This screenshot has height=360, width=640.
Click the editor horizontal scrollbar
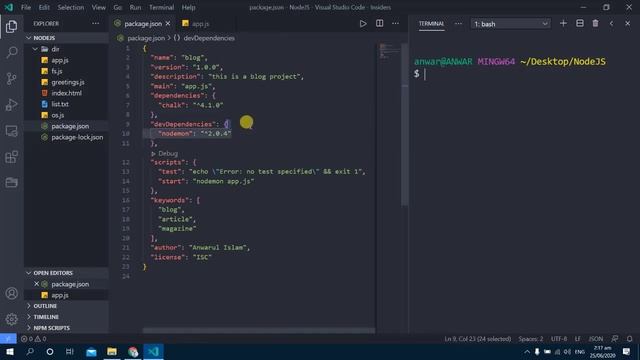click(x=258, y=330)
